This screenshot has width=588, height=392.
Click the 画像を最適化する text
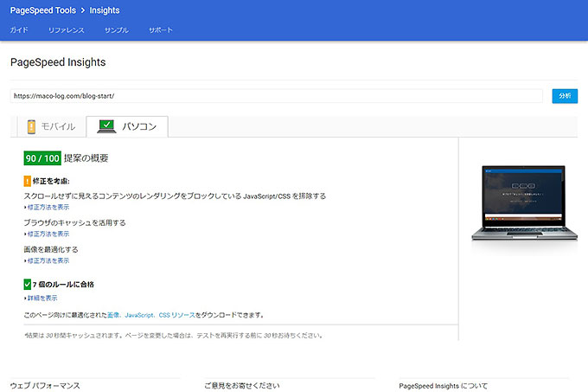click(x=51, y=249)
